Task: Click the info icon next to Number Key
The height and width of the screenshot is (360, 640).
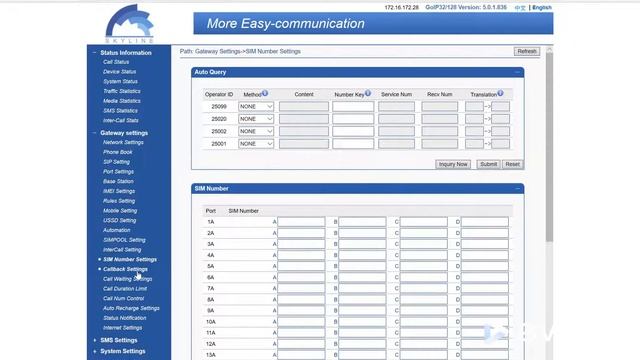Action: 368,93
